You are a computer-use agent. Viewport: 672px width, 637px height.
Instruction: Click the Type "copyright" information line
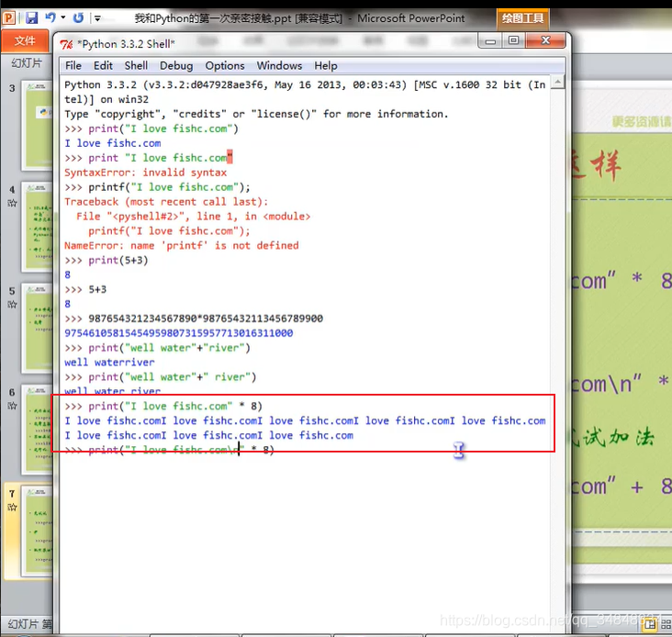[256, 114]
